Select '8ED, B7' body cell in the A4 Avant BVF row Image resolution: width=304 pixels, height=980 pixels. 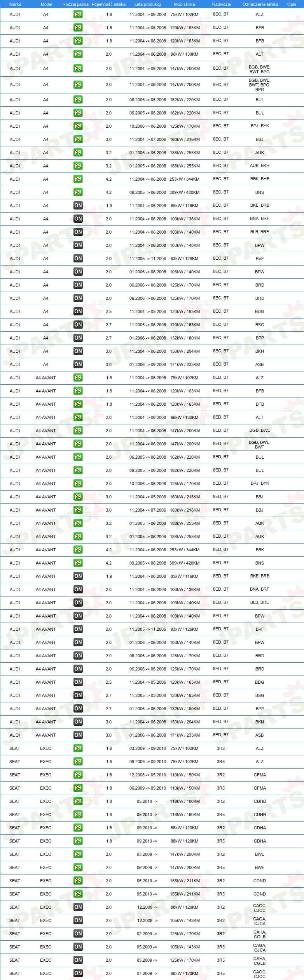point(221,629)
